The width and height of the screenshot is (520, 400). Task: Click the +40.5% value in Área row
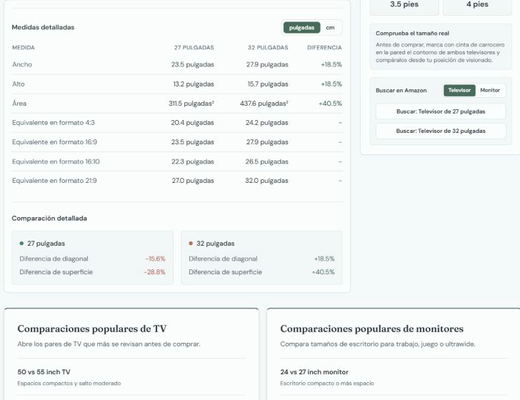(x=330, y=104)
